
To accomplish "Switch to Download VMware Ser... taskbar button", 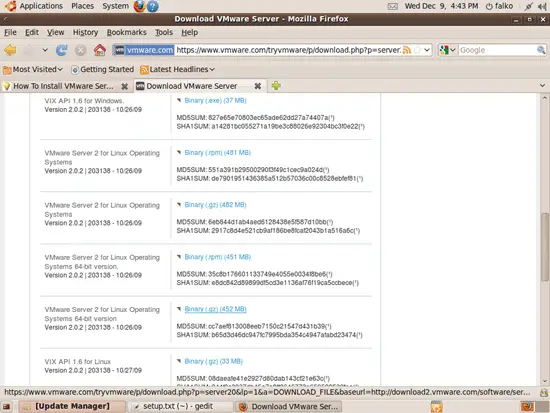I will click(x=288, y=406).
